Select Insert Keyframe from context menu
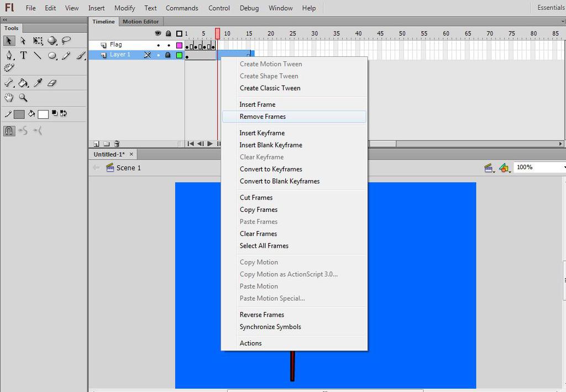 coord(262,133)
